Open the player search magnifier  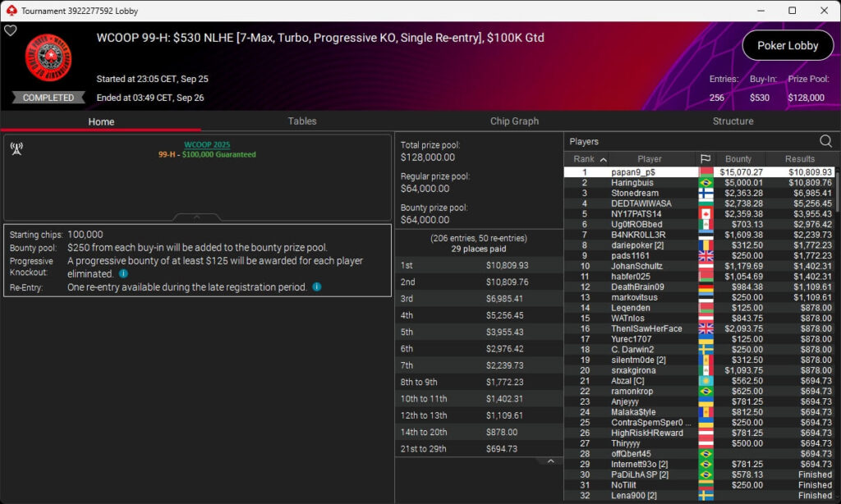pos(825,141)
